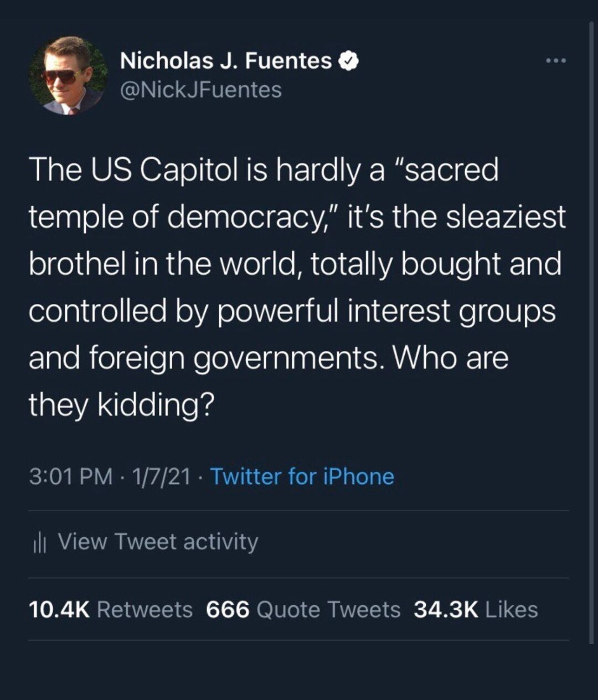This screenshot has height=700, width=598.
Task: Show the 10.4K Retweets list
Action: click(x=110, y=609)
